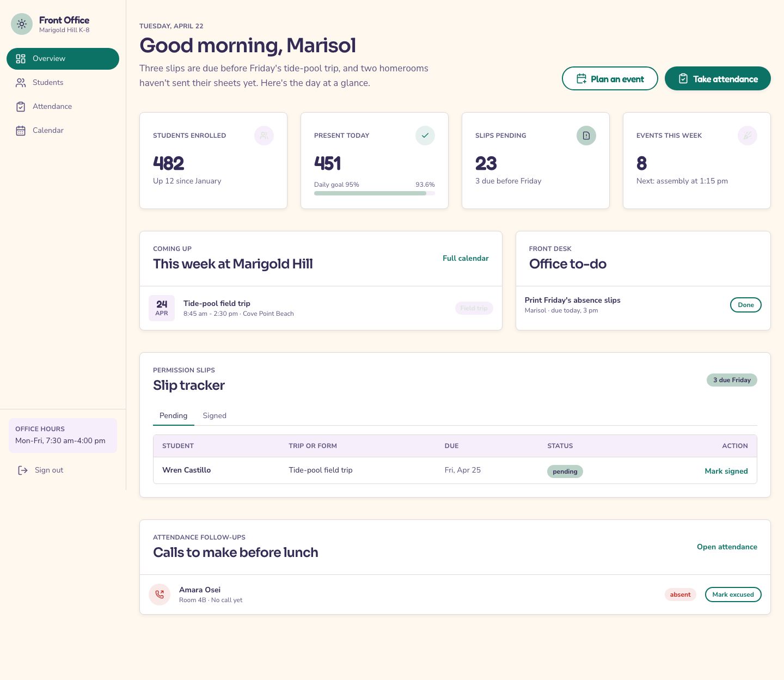This screenshot has height=680, width=784.
Task: Click the 8 events this week value
Action: pos(642,163)
